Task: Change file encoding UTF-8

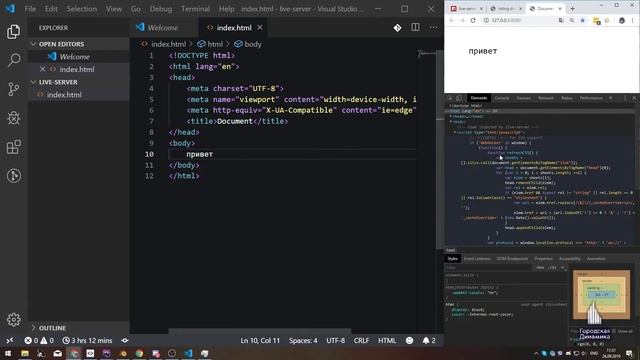Action: 336,340
